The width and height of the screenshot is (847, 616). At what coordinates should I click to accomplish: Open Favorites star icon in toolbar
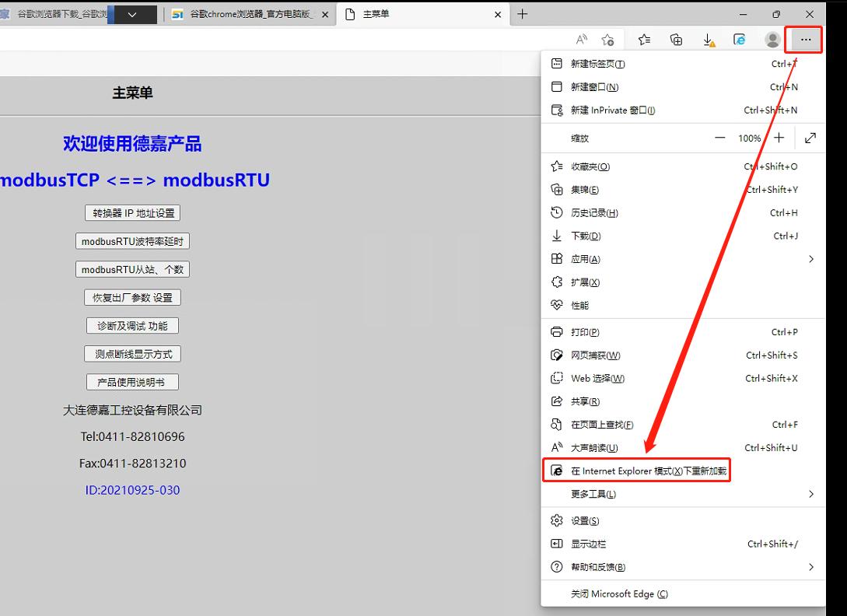point(644,40)
